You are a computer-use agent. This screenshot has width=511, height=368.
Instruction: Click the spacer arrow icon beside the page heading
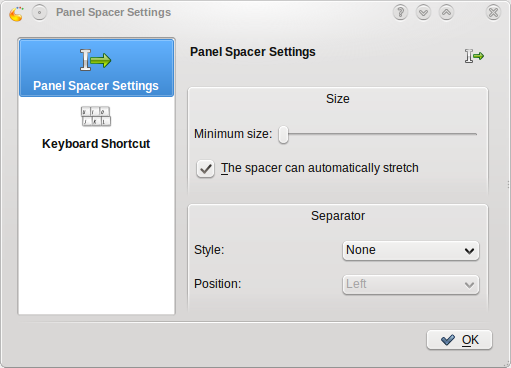(474, 56)
